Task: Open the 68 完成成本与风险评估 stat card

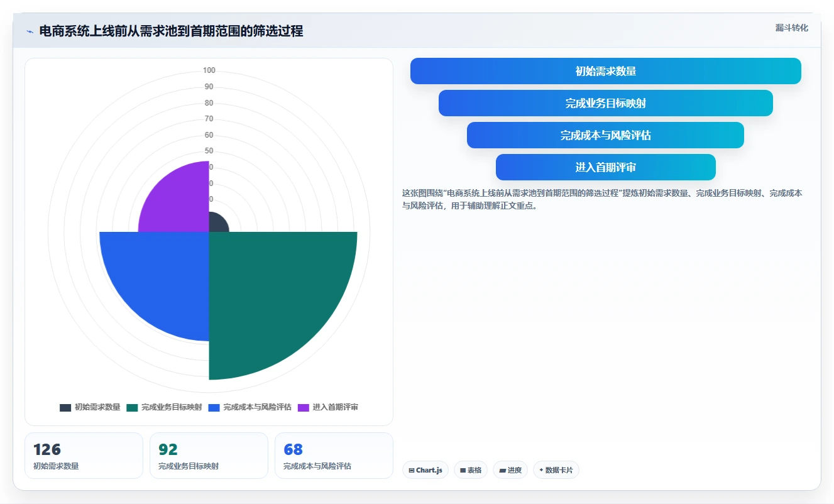Action: 334,456
